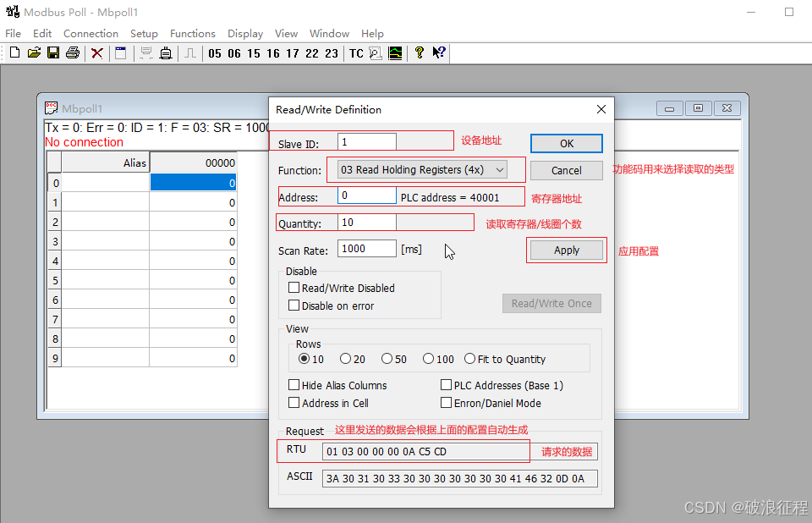The image size is (812, 523).
Task: Click function 16 write multiple registers
Action: pyautogui.click(x=273, y=53)
